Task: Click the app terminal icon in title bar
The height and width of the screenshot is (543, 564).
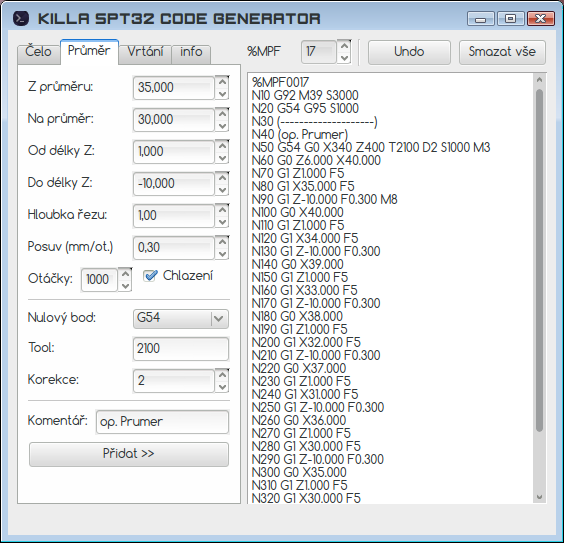Action: pos(21,18)
